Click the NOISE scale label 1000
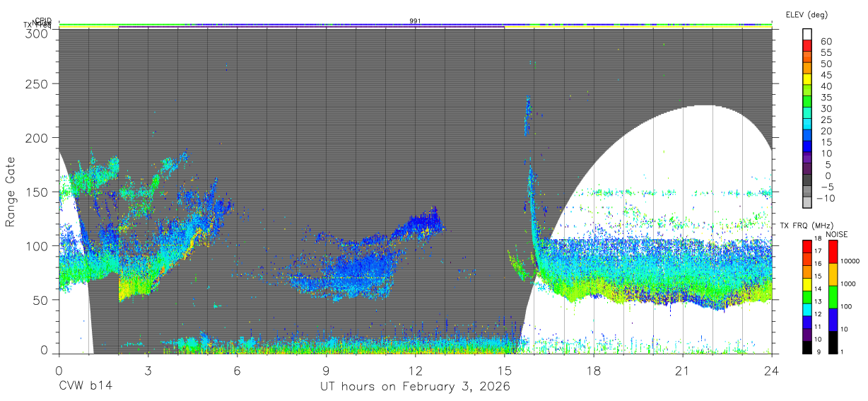Screen dimensions: 868x401 click(x=848, y=284)
